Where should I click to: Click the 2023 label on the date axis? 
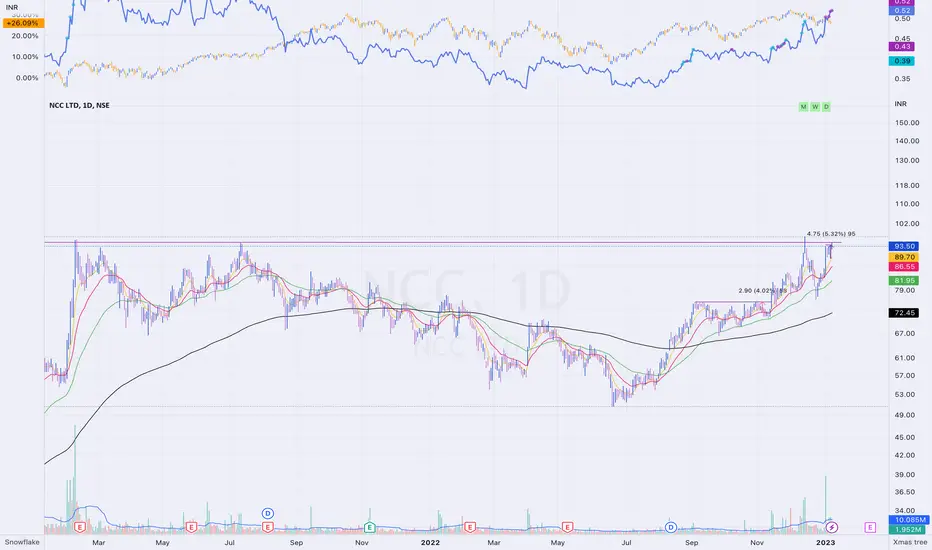(825, 542)
